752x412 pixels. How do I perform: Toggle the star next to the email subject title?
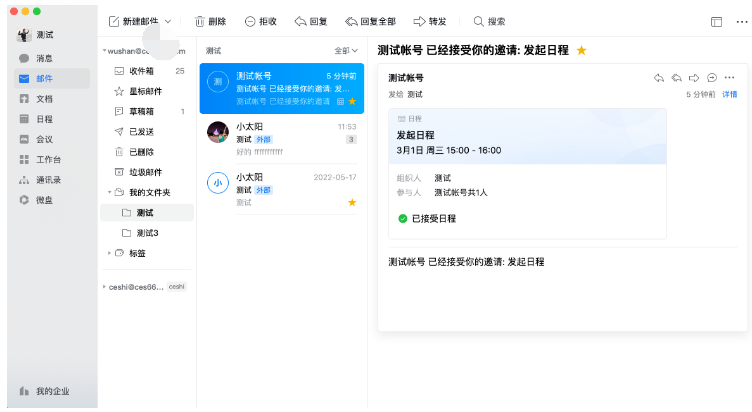pyautogui.click(x=582, y=50)
